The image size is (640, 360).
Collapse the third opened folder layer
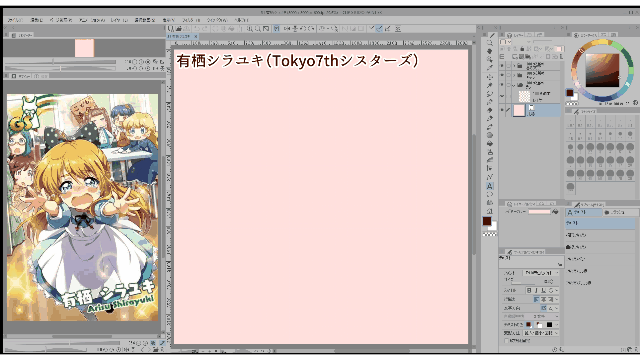[x=513, y=85]
